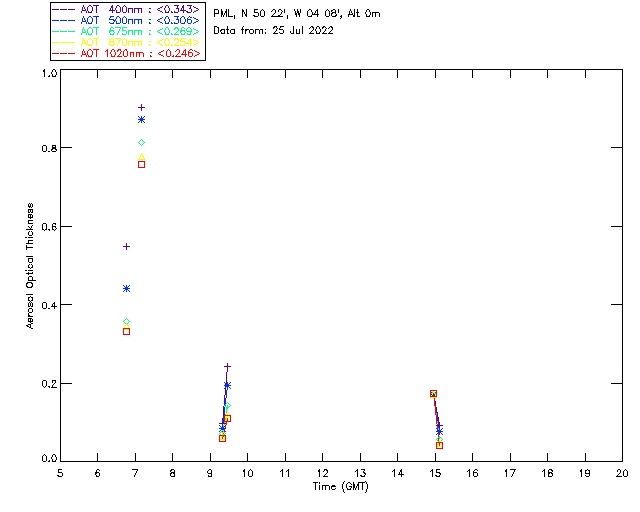Click the green diamond marker near 0.81
This screenshot has width=640, height=512.
point(141,142)
